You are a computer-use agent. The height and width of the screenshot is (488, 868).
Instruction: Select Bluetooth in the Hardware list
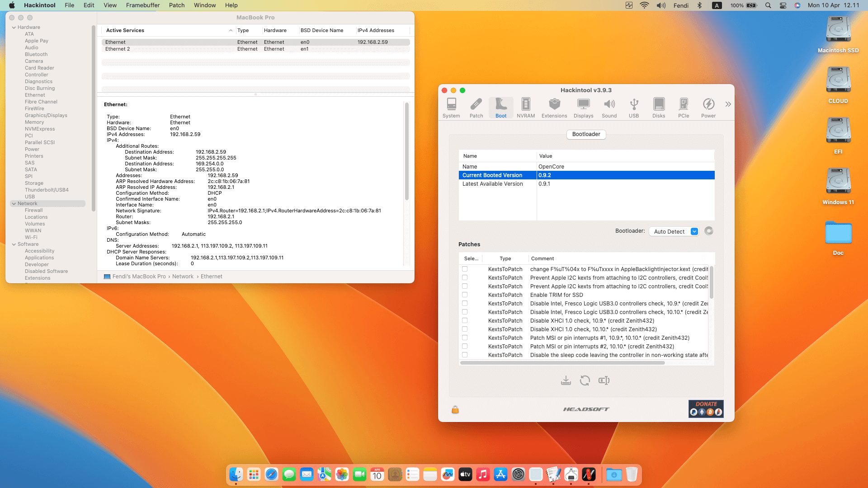click(36, 54)
